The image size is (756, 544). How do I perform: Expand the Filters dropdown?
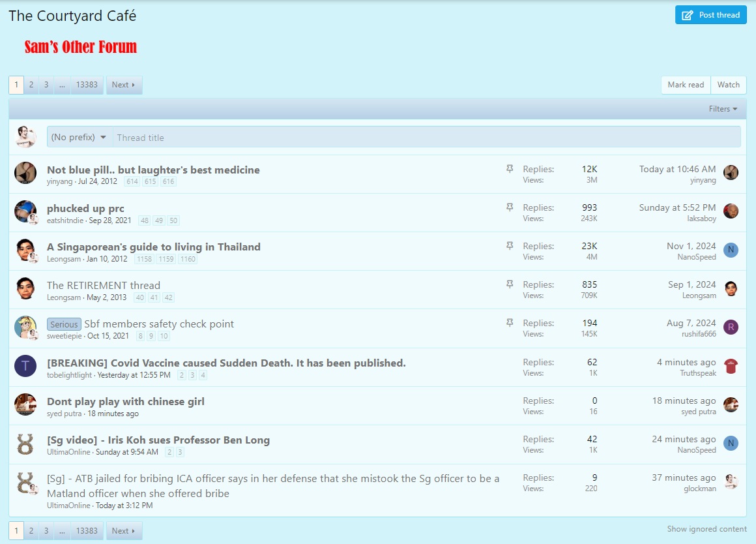coord(723,109)
